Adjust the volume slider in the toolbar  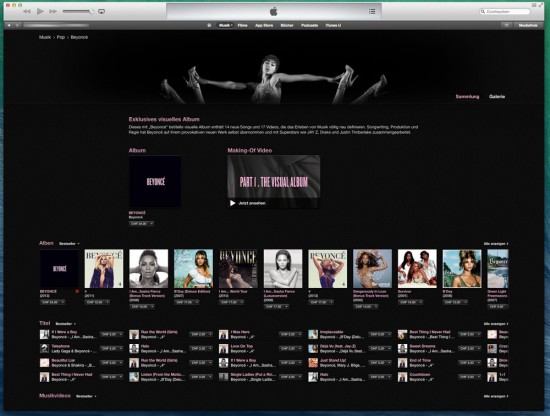coord(78,12)
